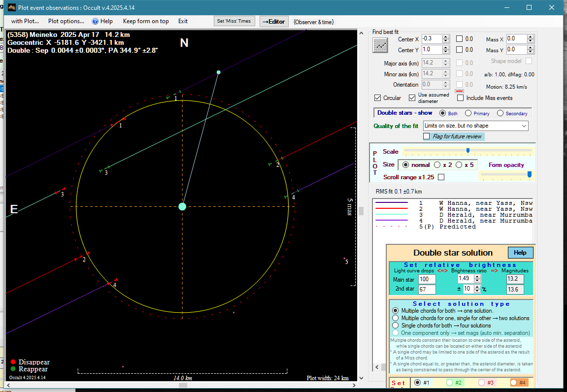Click Help in Double star solution panel
The width and height of the screenshot is (567, 392).
pyautogui.click(x=520, y=253)
